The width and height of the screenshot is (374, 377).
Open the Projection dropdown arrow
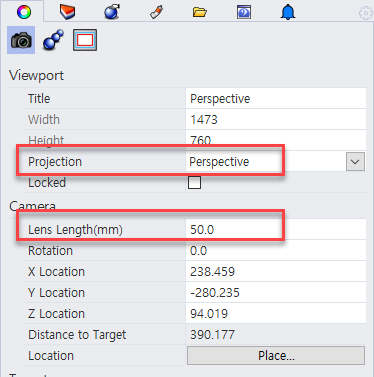point(355,162)
